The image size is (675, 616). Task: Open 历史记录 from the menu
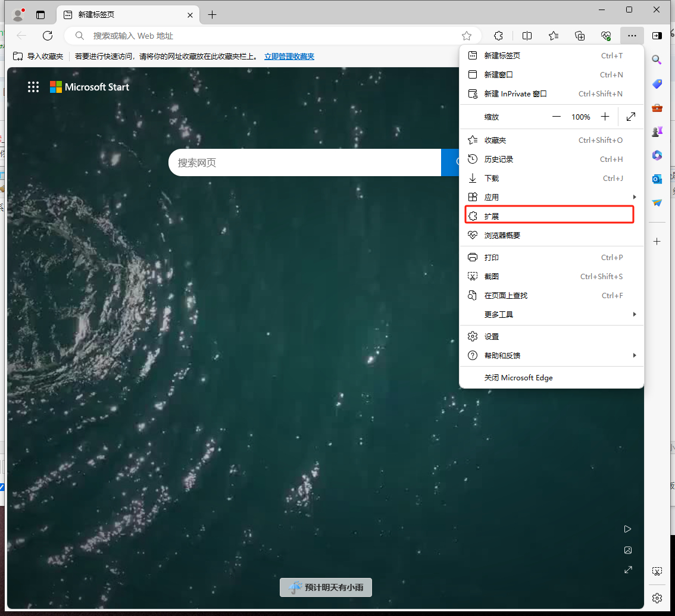(499, 159)
